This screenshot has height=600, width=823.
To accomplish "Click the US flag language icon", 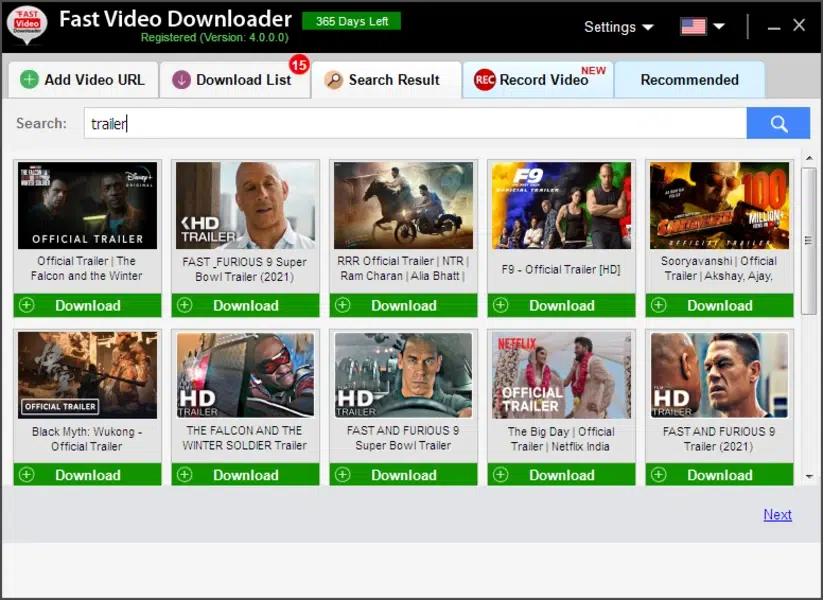I will (693, 27).
